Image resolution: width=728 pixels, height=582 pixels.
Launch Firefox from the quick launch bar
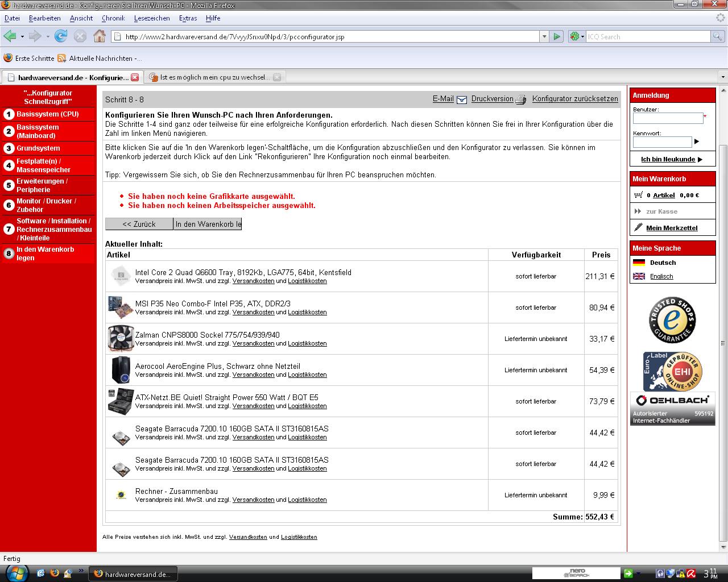pyautogui.click(x=55, y=573)
